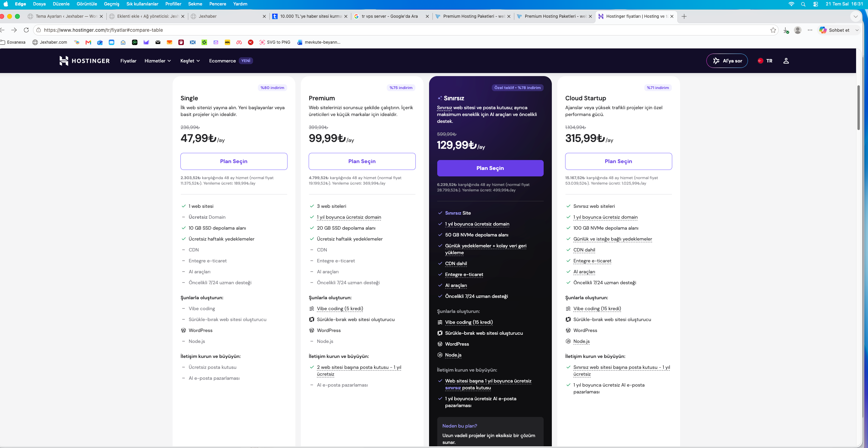Open the Gmail bookmark icon
The image size is (868, 448).
point(88,42)
